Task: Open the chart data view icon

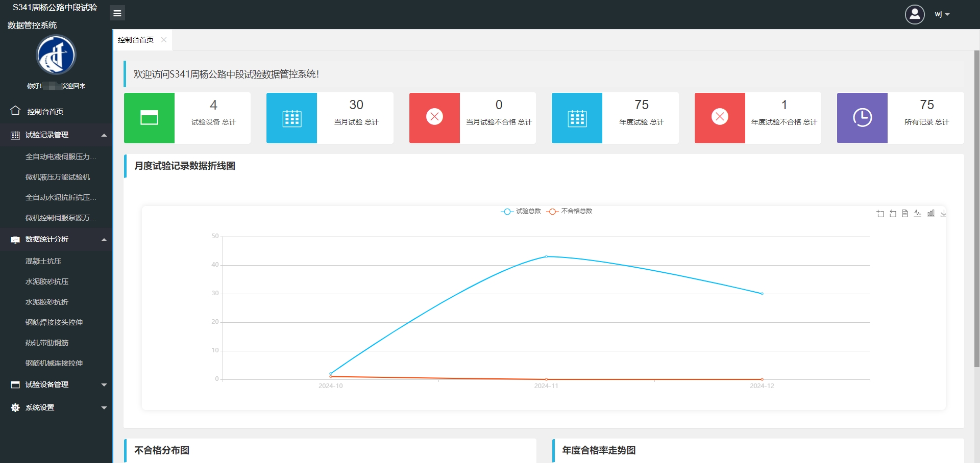Action: point(905,214)
